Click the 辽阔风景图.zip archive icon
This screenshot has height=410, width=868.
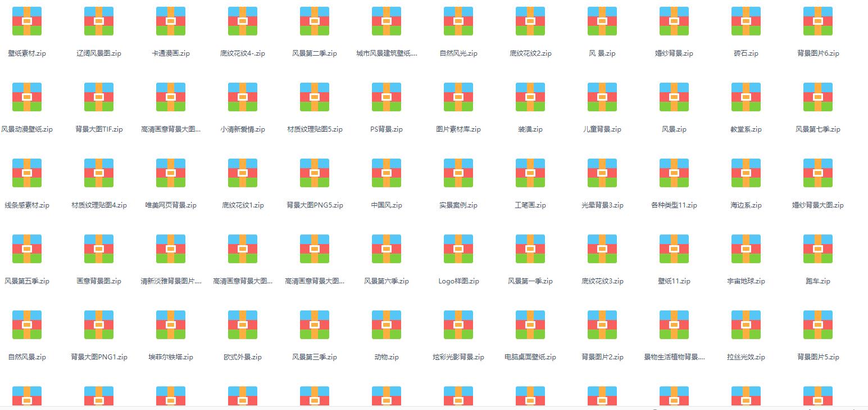(x=99, y=21)
